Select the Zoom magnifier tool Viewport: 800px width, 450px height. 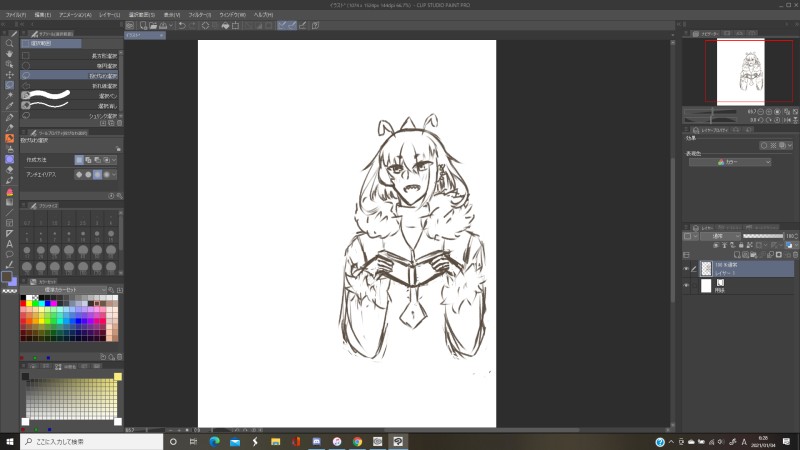coord(9,43)
